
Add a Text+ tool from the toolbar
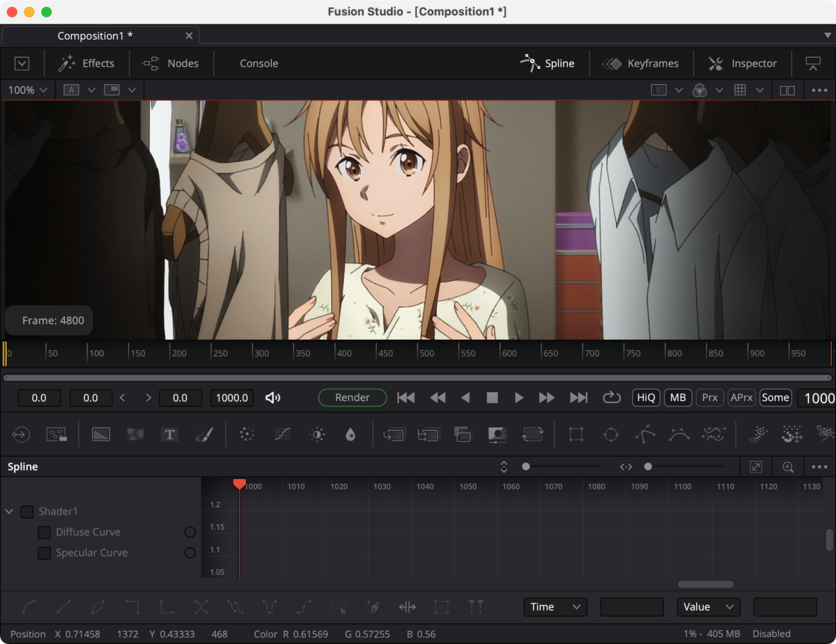tap(169, 434)
